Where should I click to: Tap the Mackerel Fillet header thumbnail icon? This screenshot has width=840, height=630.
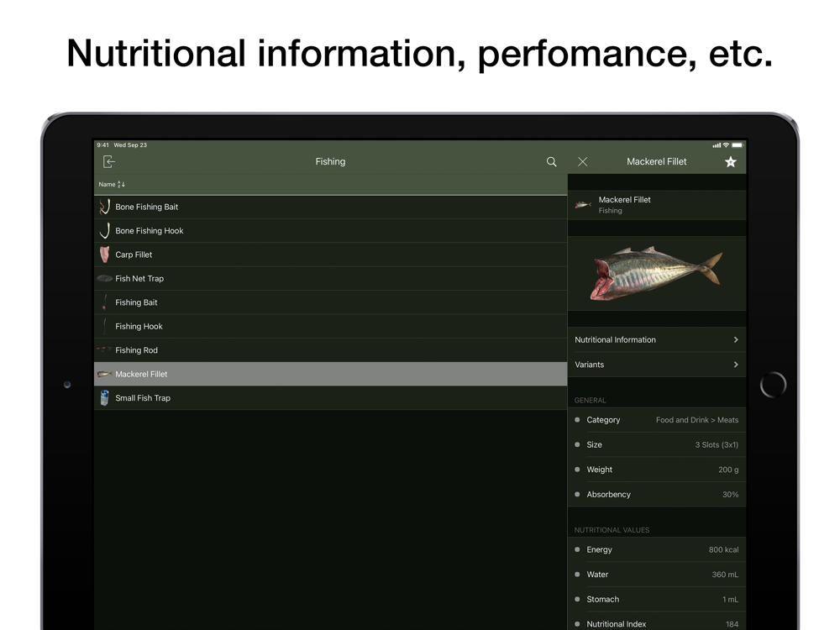click(583, 205)
